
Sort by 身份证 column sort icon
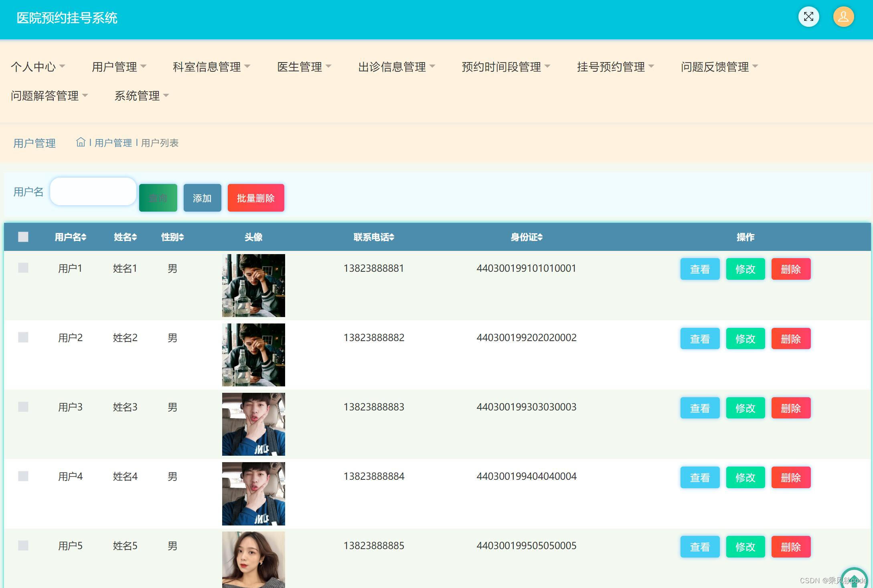tap(540, 237)
